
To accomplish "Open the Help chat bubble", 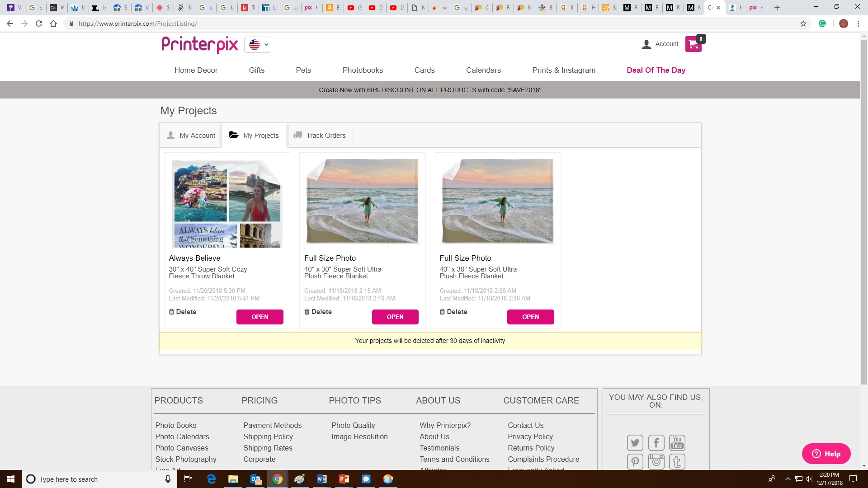I will point(826,454).
